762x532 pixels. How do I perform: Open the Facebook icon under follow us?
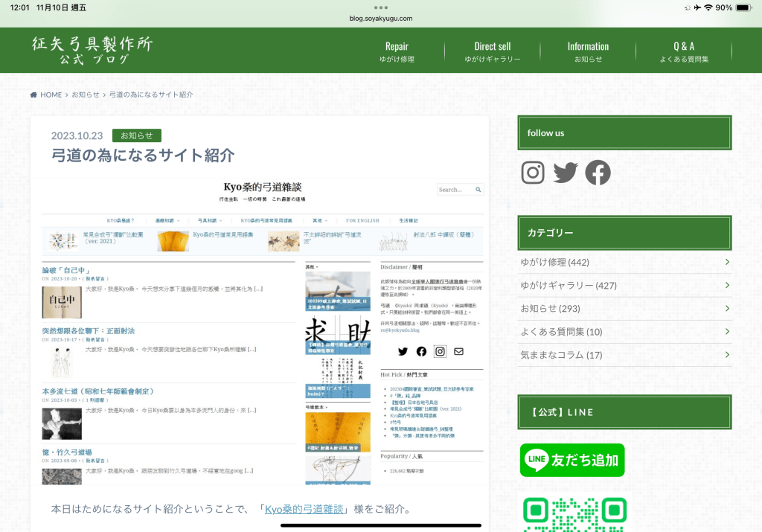coord(598,173)
